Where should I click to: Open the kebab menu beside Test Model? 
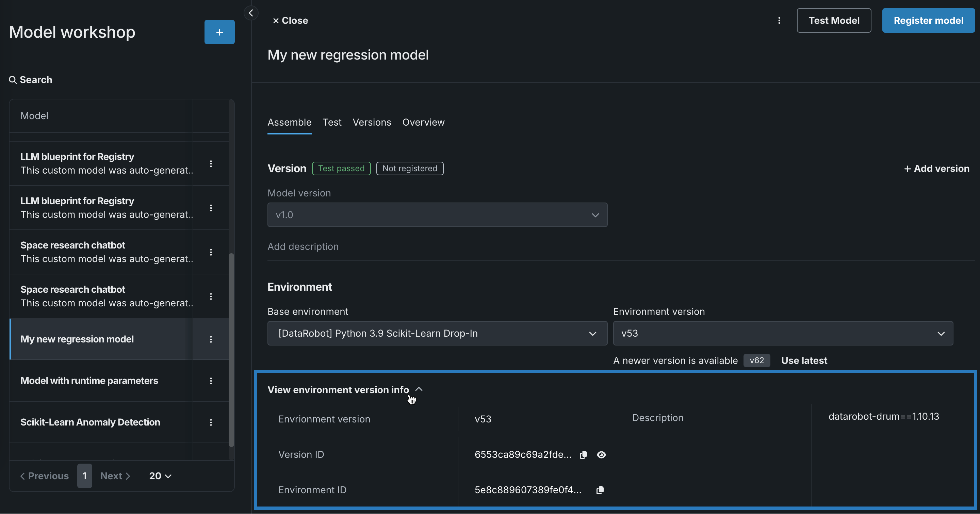pyautogui.click(x=779, y=20)
